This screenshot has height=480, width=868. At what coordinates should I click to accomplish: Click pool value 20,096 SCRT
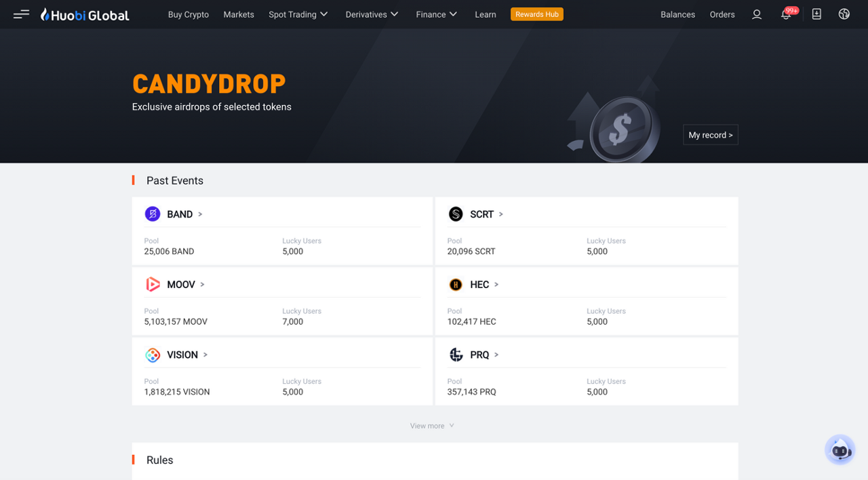471,251
